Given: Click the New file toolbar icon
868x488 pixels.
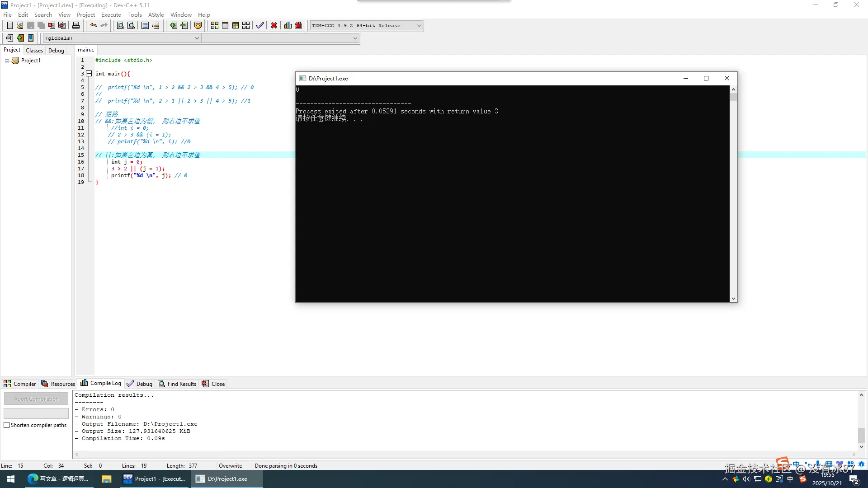Looking at the screenshot, I should [x=9, y=25].
